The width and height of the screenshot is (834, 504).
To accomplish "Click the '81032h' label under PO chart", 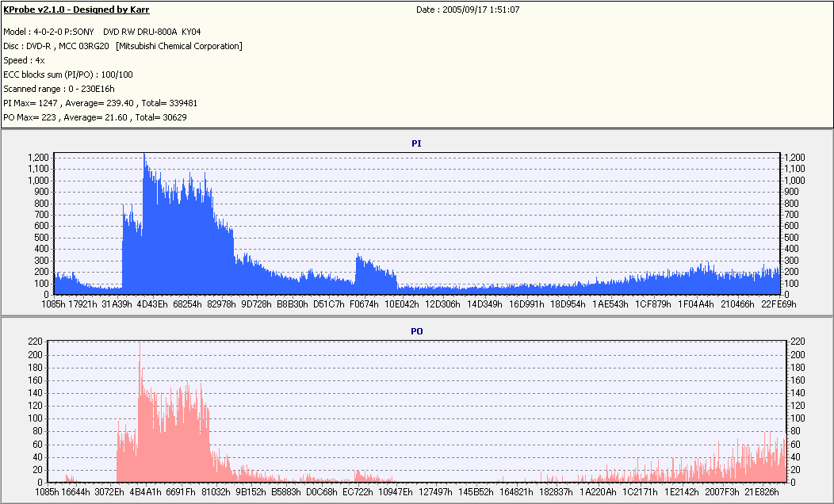I will point(216,492).
